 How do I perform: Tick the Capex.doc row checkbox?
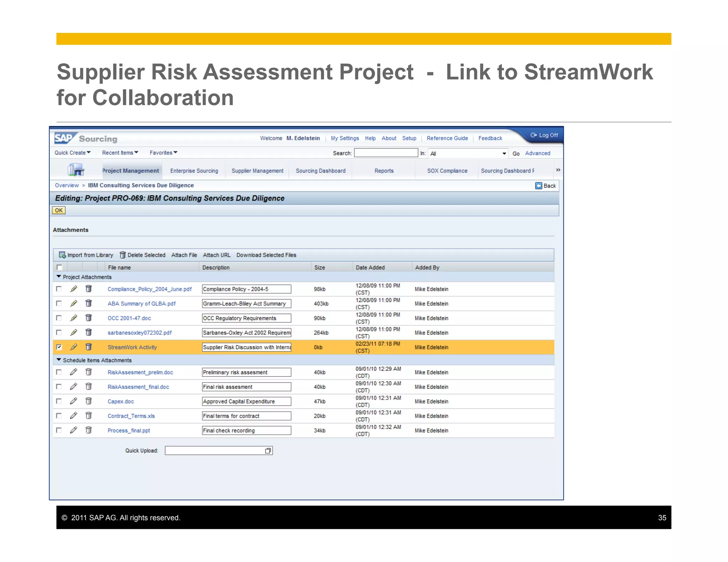(x=59, y=401)
